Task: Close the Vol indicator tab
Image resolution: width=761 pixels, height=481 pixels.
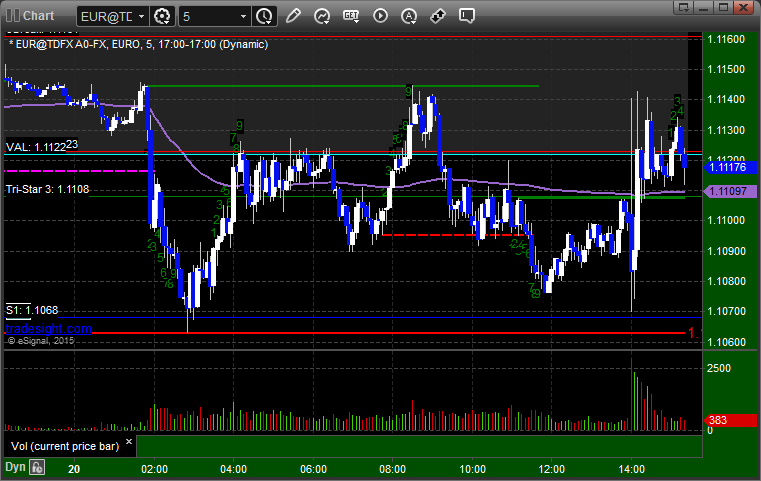Action: (x=129, y=442)
